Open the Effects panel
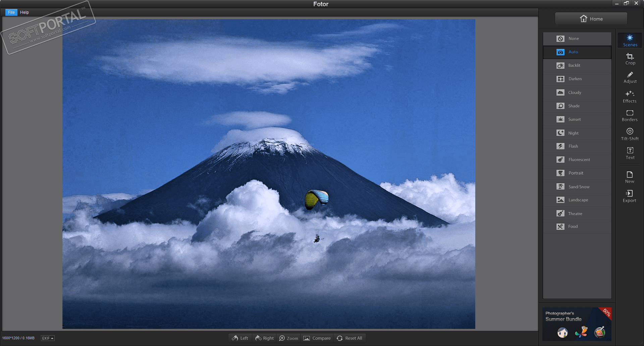This screenshot has width=644, height=346. (x=630, y=97)
